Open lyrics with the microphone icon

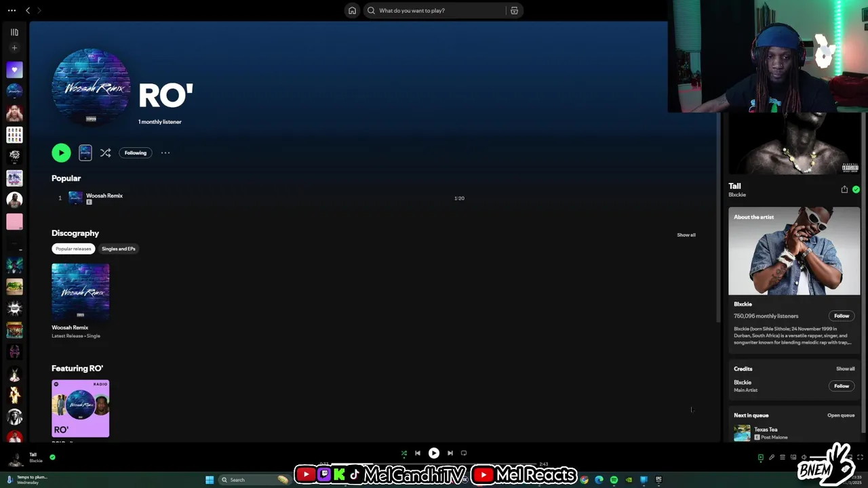pos(772,457)
